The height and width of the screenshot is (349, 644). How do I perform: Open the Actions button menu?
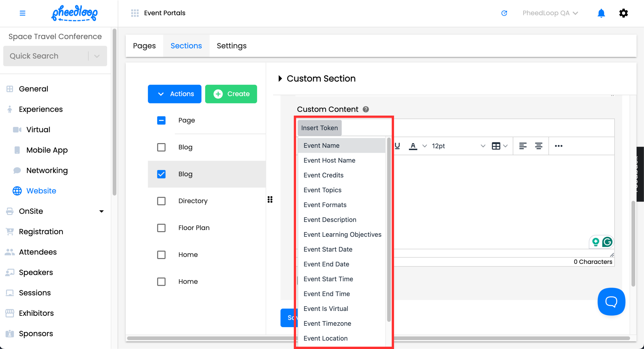coord(174,94)
